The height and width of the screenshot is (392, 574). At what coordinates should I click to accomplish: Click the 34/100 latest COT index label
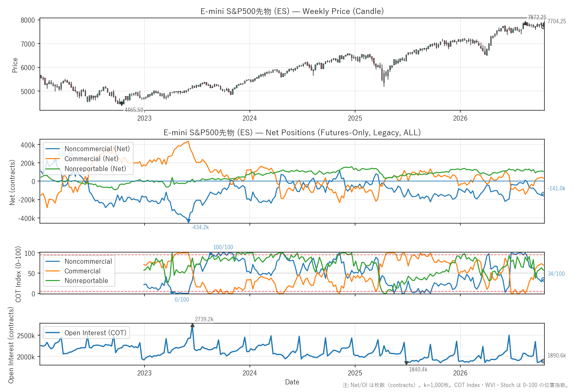556,274
